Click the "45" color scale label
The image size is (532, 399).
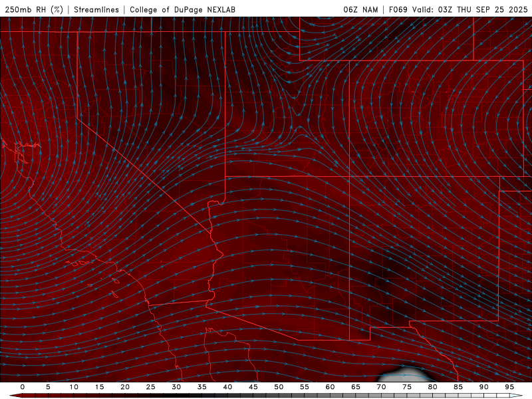253,387
